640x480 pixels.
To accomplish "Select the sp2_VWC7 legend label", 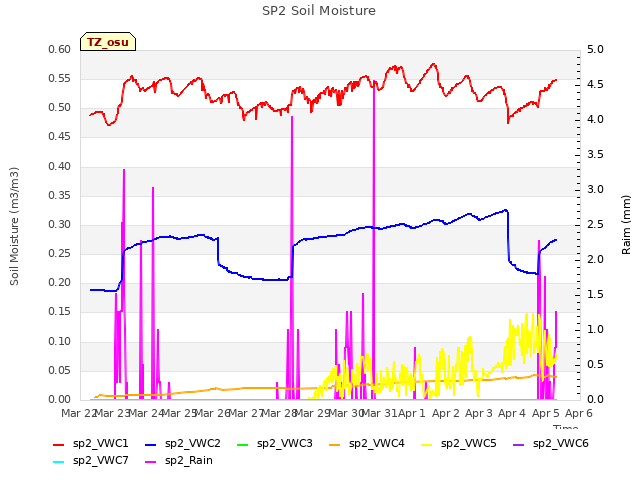I will click(x=101, y=460).
